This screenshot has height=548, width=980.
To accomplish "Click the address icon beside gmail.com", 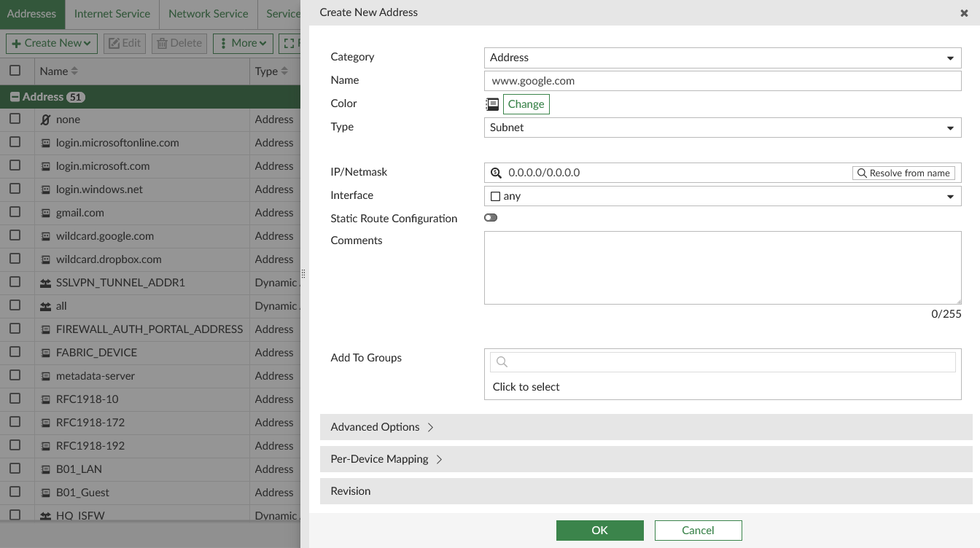I will [x=45, y=213].
